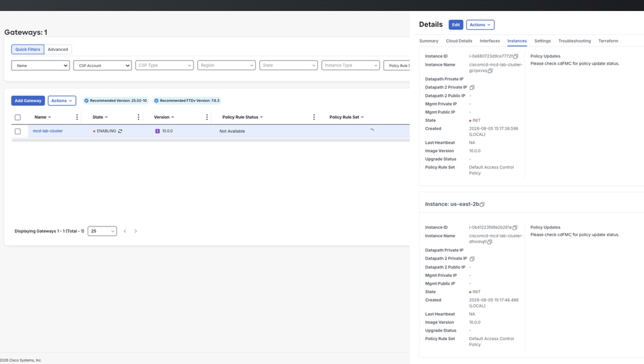Click the Not Available policy status cell
The height and width of the screenshot is (364, 644).
[x=232, y=131]
